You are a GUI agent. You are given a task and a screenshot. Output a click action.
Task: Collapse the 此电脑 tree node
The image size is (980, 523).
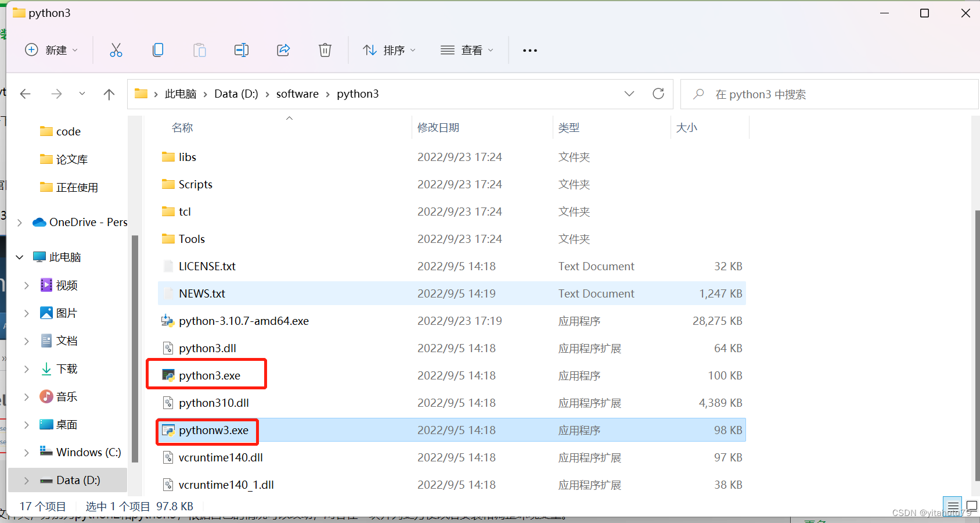[x=20, y=257]
